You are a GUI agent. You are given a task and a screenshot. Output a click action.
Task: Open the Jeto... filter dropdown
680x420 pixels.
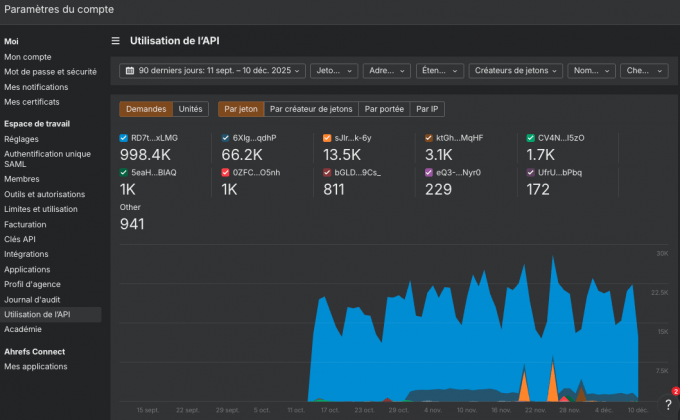334,71
